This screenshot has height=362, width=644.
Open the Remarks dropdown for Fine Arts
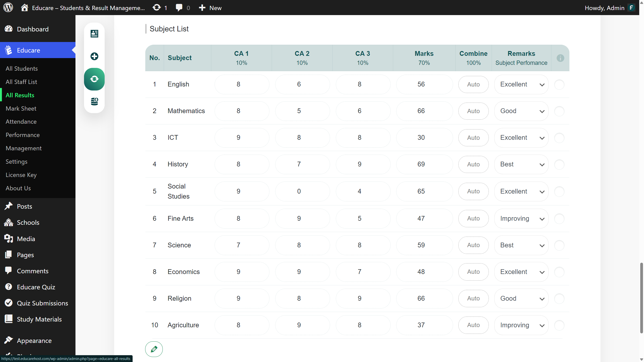pos(521,219)
